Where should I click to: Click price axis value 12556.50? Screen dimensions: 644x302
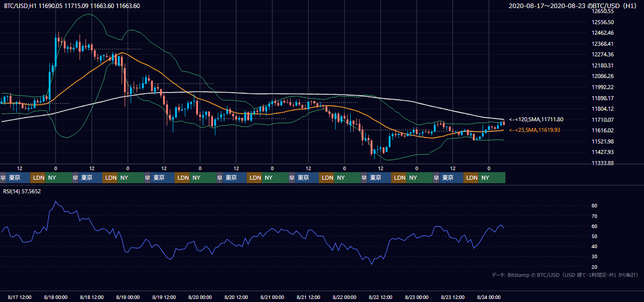click(x=602, y=22)
